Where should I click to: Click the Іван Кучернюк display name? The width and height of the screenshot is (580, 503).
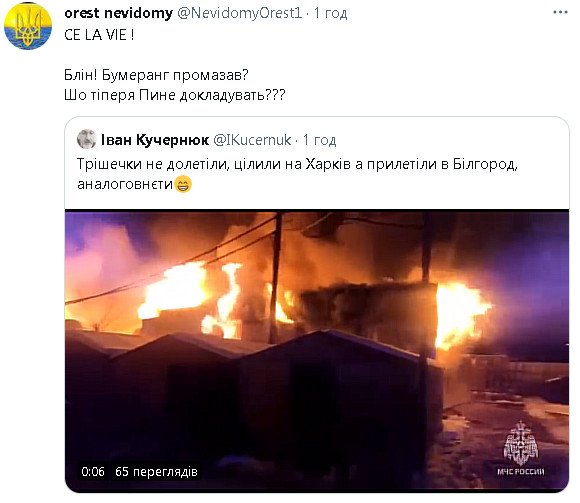155,140
